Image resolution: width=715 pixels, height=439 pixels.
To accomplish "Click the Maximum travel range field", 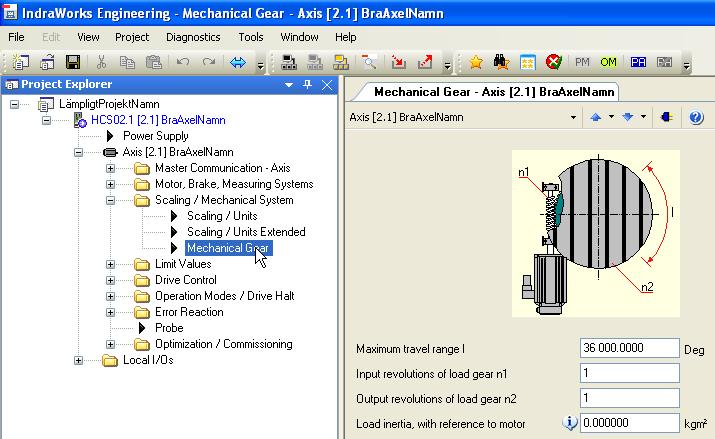I will pos(629,348).
